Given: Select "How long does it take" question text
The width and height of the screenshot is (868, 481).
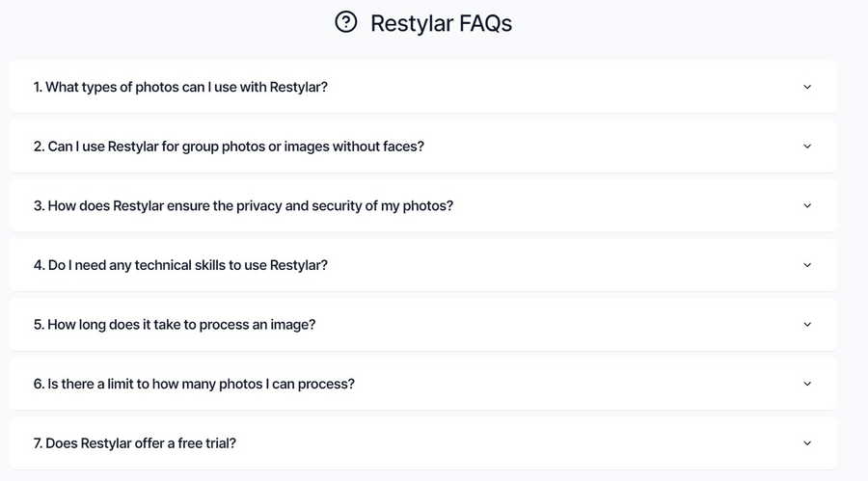Looking at the screenshot, I should (x=175, y=324).
